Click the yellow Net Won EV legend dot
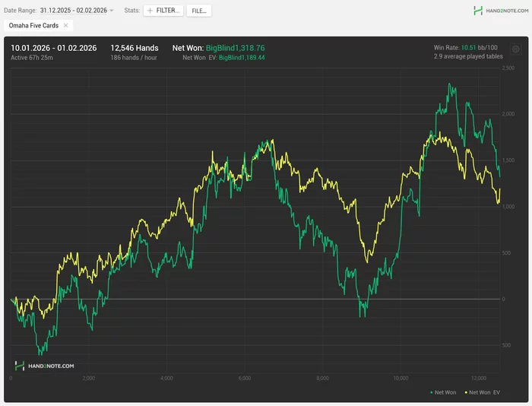The width and height of the screenshot is (532, 406). coord(465,392)
